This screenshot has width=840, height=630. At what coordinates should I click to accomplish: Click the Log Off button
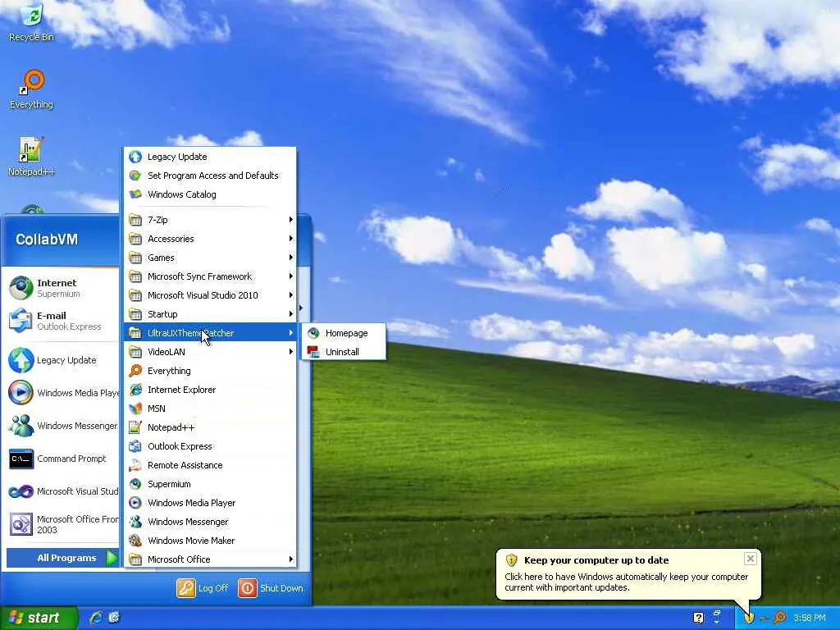tap(203, 588)
